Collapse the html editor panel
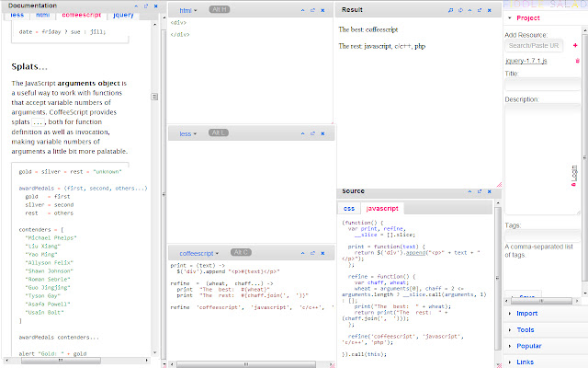The width and height of the screenshot is (588, 368). click(302, 10)
